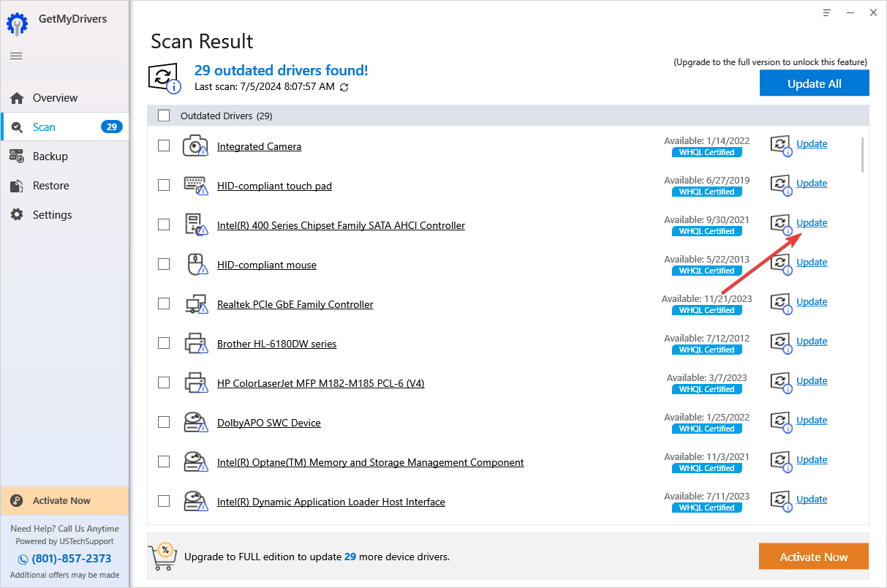Open the HID-compliant mouse driver link
The width and height of the screenshot is (887, 588).
pos(267,265)
